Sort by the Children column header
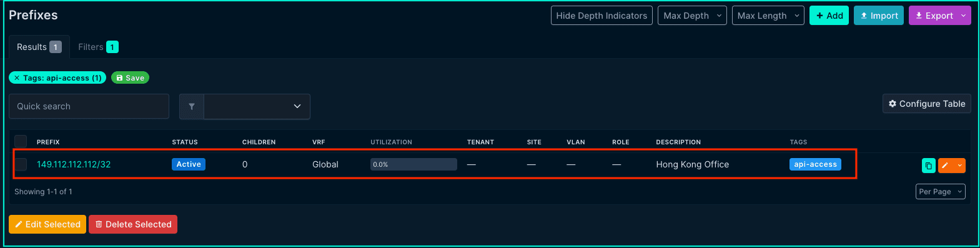This screenshot has width=980, height=248. tap(259, 142)
